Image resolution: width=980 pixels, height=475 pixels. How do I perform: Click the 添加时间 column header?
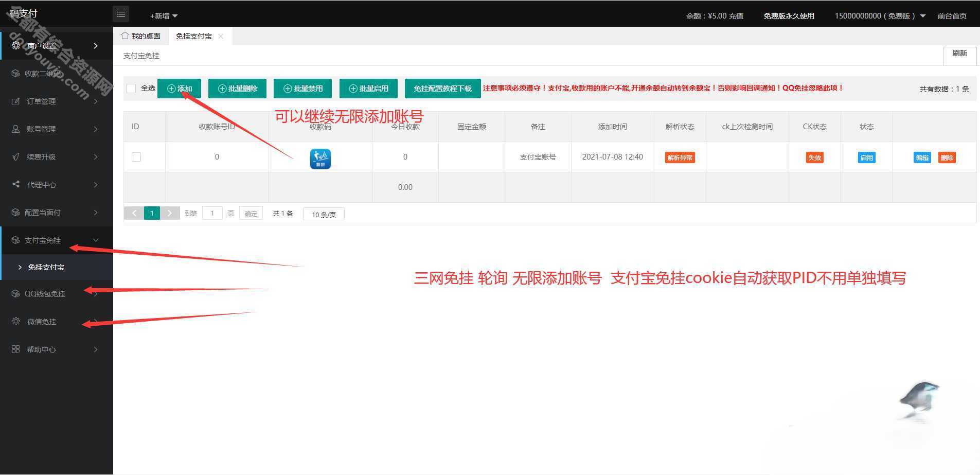[x=612, y=127]
